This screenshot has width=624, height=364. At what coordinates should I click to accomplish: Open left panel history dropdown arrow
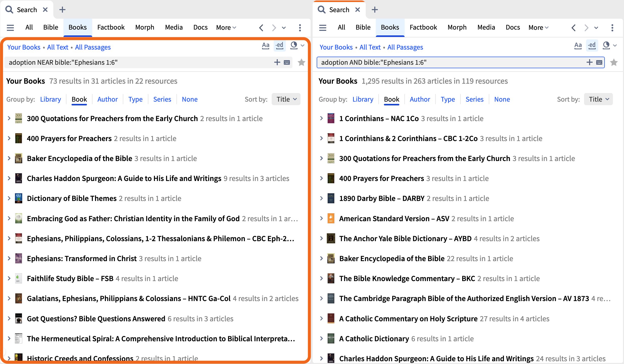click(x=284, y=28)
